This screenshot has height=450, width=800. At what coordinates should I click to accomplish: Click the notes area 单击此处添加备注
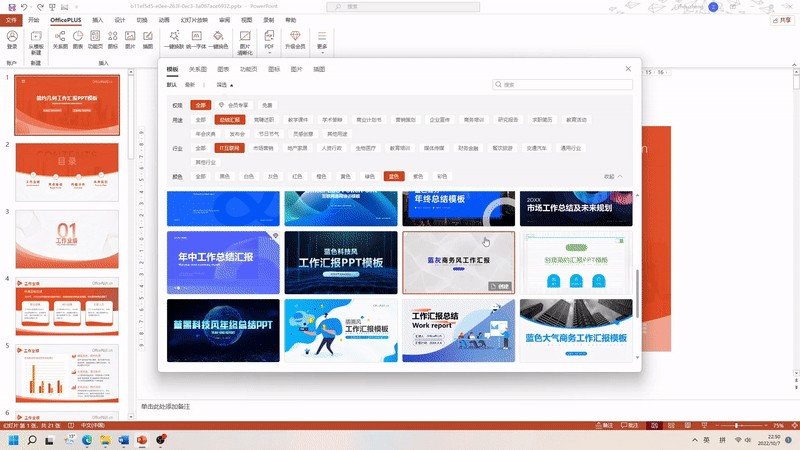click(165, 407)
